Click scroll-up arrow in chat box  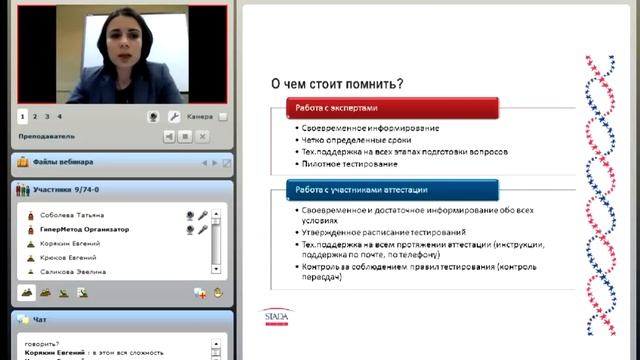(x=216, y=344)
